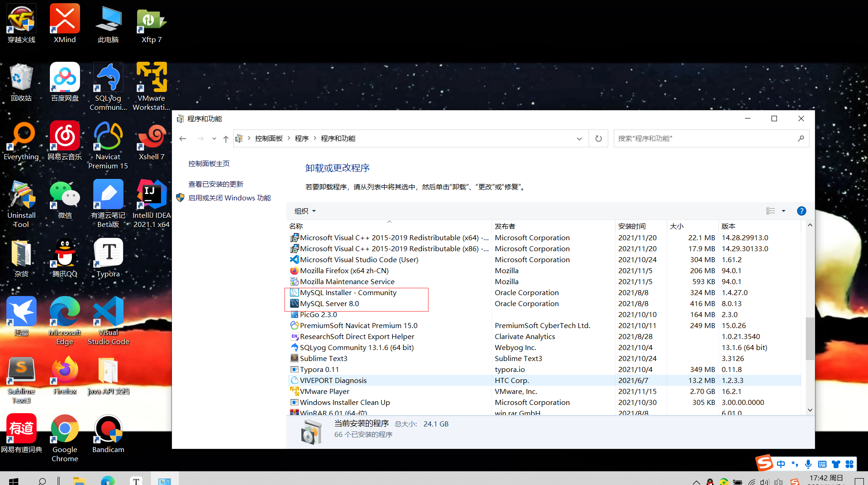
Task: Open the Typora desktop icon
Action: pyautogui.click(x=108, y=258)
